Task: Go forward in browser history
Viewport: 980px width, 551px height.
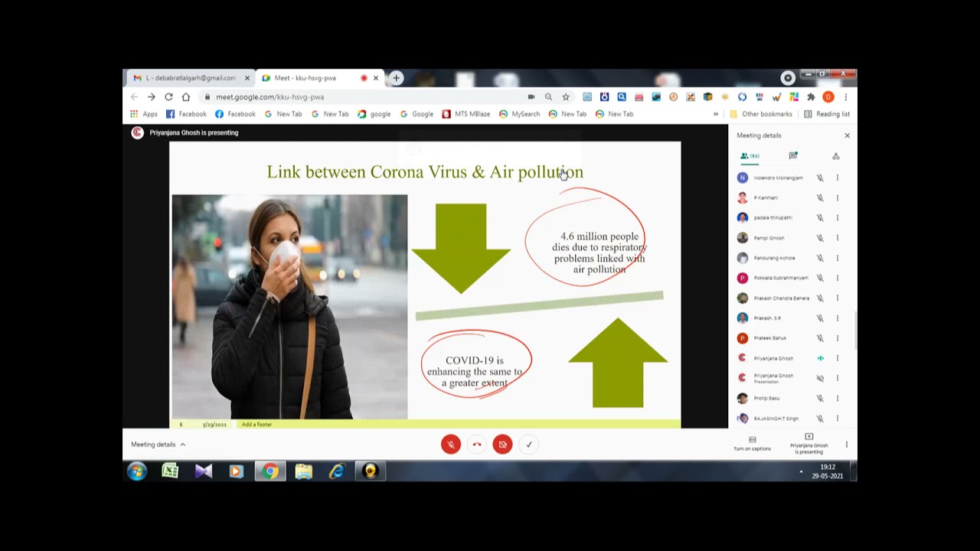Action: click(152, 97)
